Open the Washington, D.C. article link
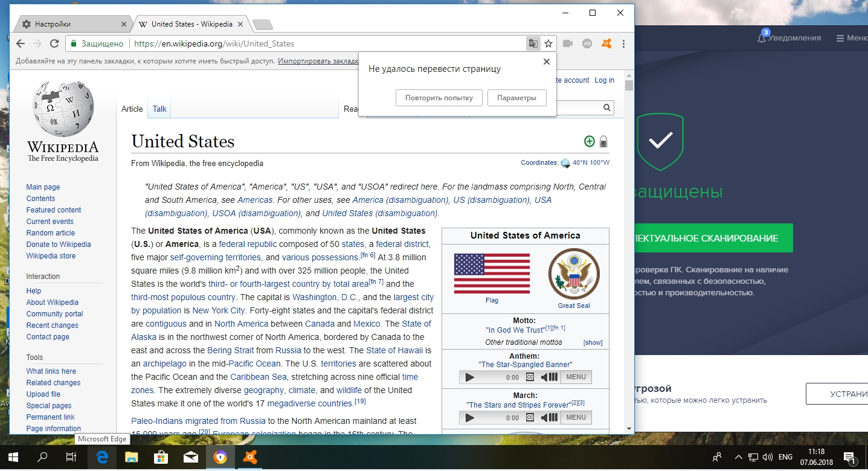This screenshot has width=868, height=471. click(326, 297)
